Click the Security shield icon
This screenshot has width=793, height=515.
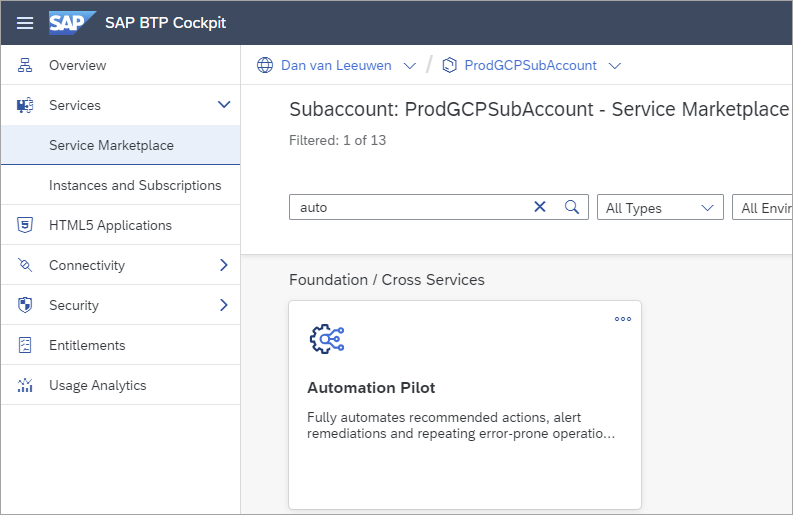(25, 305)
